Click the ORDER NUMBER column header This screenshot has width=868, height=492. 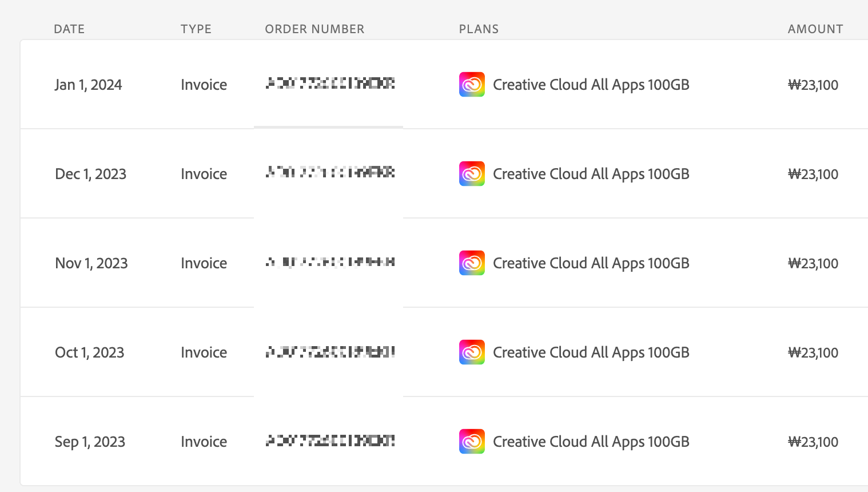pyautogui.click(x=314, y=29)
